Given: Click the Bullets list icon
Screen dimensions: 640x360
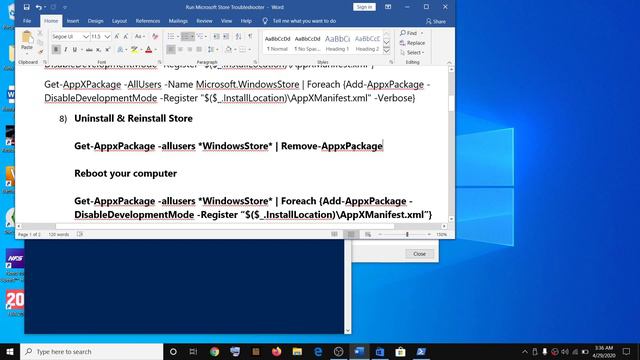Looking at the screenshot, I should coord(171,36).
